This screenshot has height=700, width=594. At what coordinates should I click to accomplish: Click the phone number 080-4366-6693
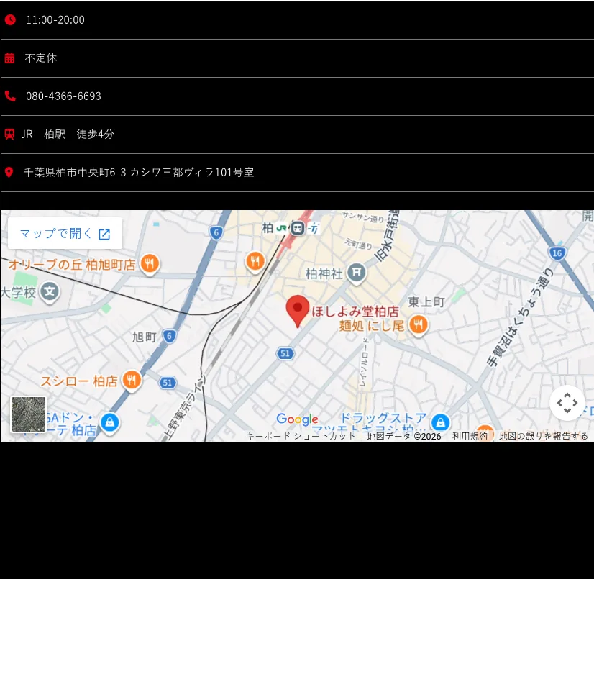(63, 96)
